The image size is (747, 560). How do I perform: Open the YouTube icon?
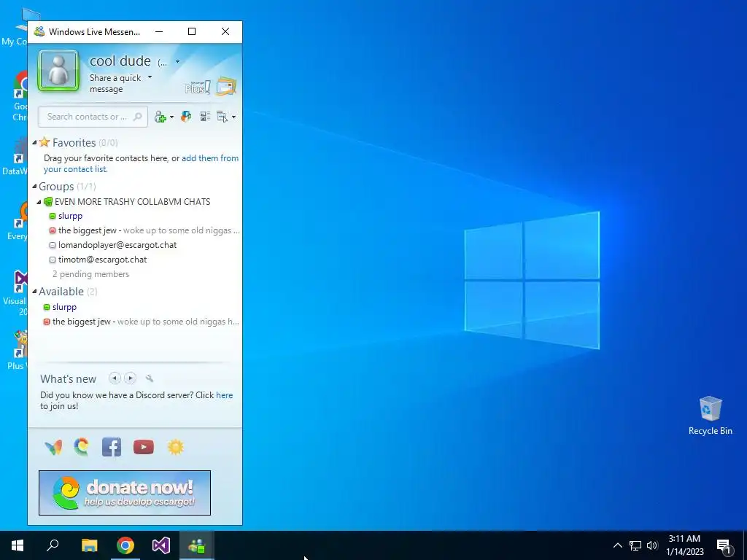(144, 447)
